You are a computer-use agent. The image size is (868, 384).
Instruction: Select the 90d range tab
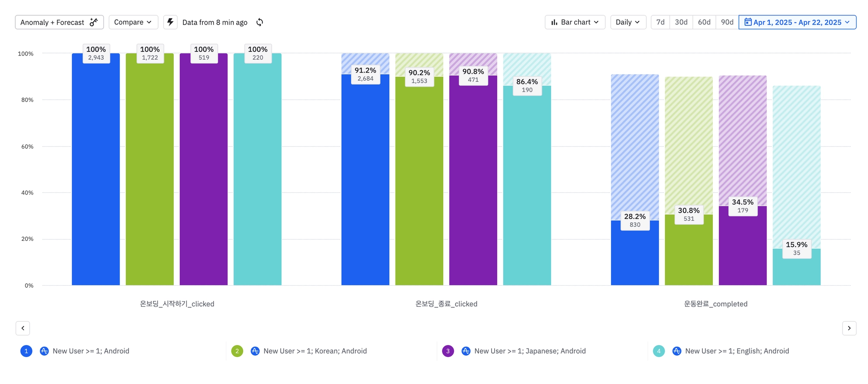click(x=727, y=22)
